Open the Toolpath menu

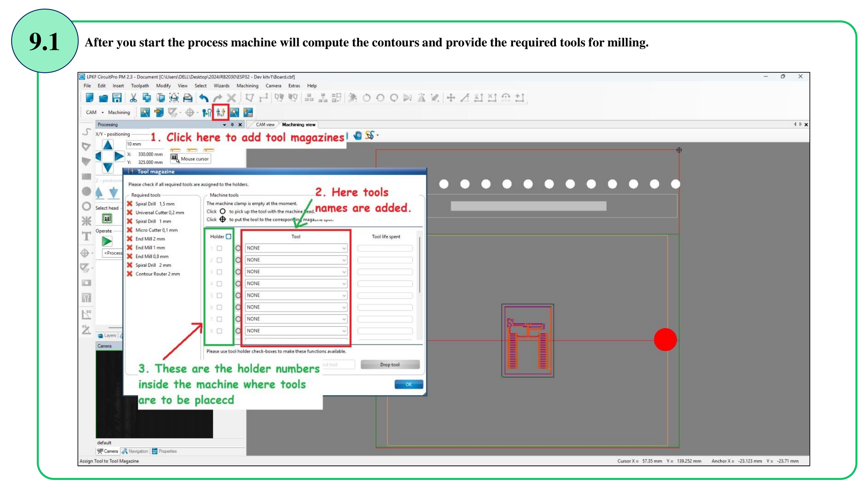140,86
